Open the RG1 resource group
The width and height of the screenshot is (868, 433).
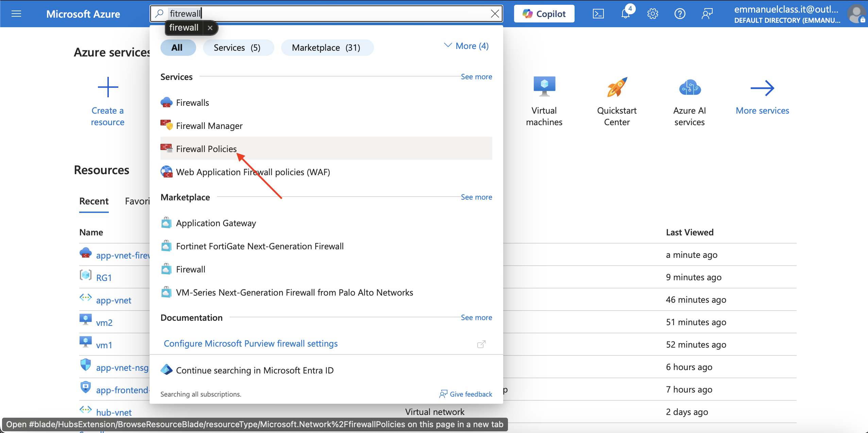click(104, 278)
